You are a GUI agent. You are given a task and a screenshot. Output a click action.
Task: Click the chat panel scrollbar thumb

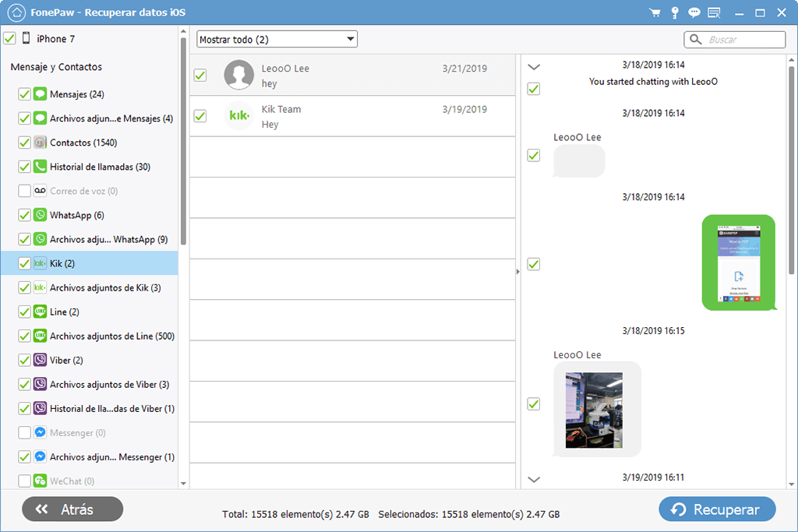792,171
